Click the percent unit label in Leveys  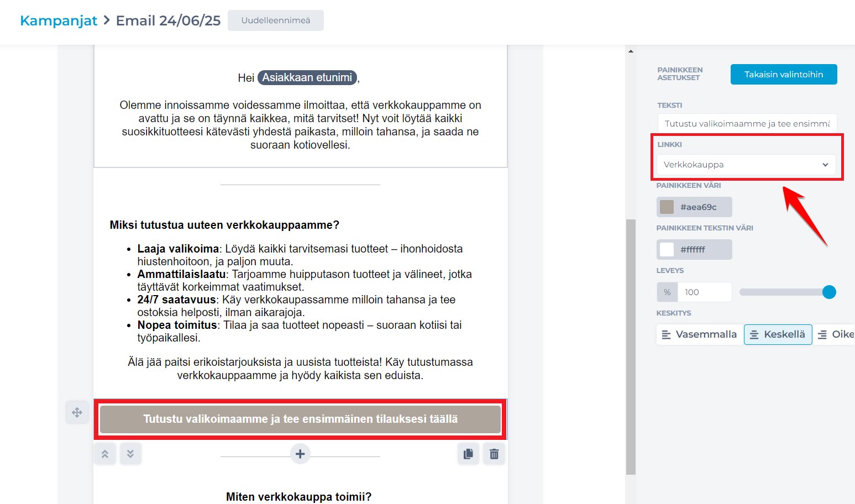click(x=667, y=292)
